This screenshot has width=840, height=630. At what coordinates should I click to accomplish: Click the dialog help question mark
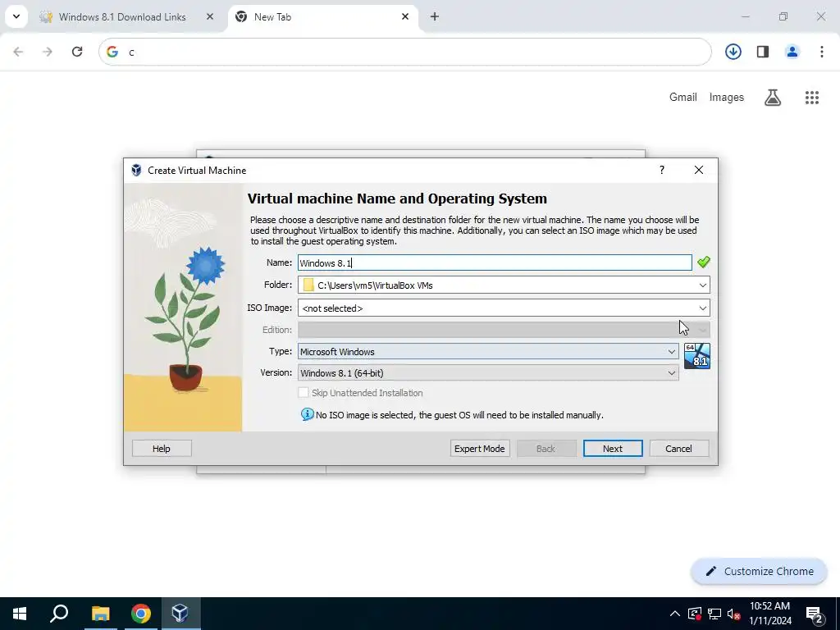(662, 170)
